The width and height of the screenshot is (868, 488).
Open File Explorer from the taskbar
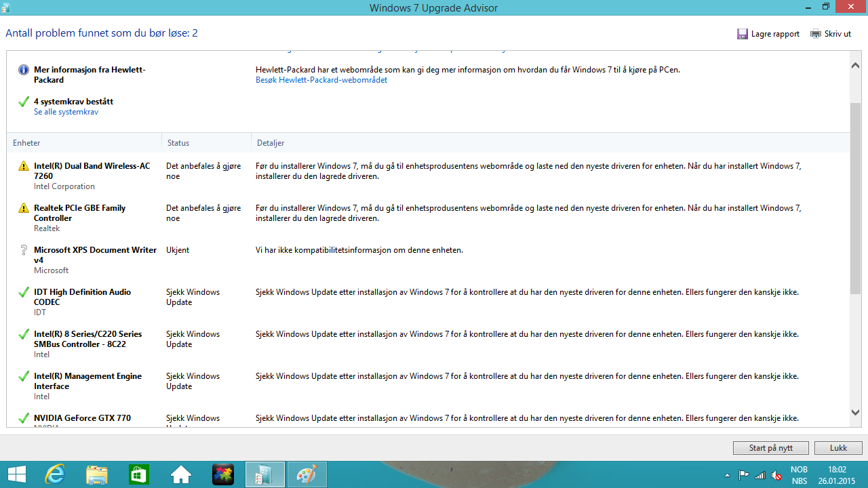click(97, 474)
